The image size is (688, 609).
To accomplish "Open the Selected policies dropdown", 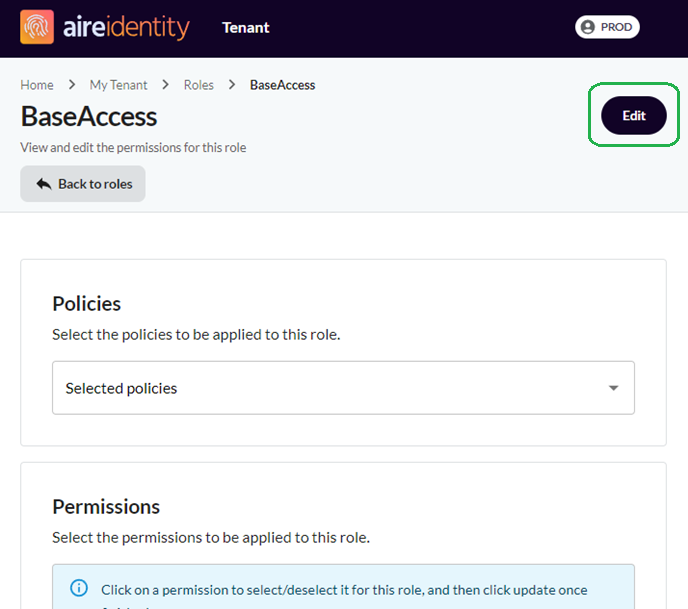I will click(343, 388).
